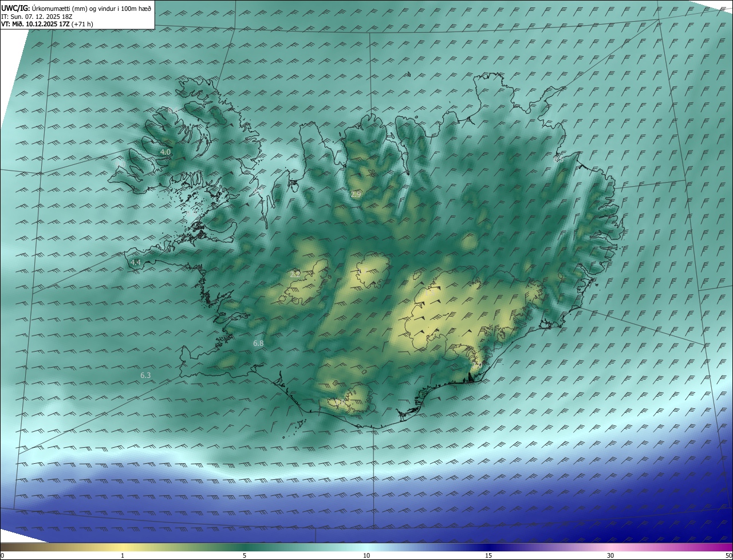733x560 pixels.
Task: Click the '50' tick on the color scale
Action: (x=728, y=555)
